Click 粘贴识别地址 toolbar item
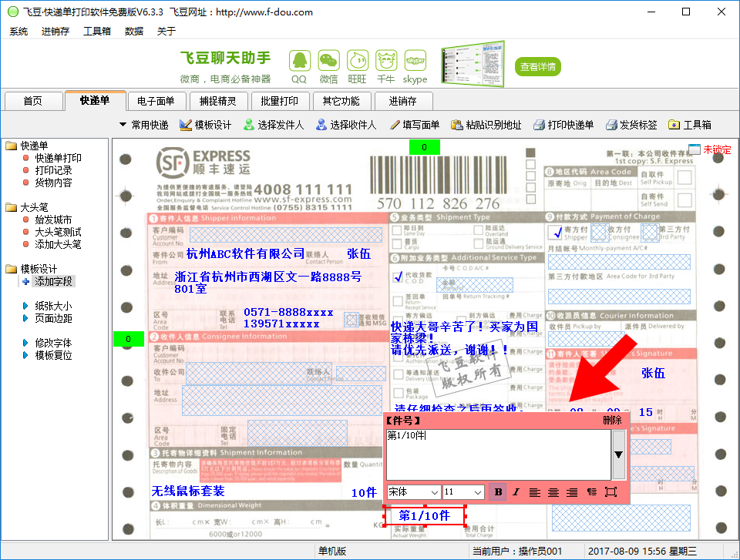This screenshot has width=740, height=560. [486, 125]
